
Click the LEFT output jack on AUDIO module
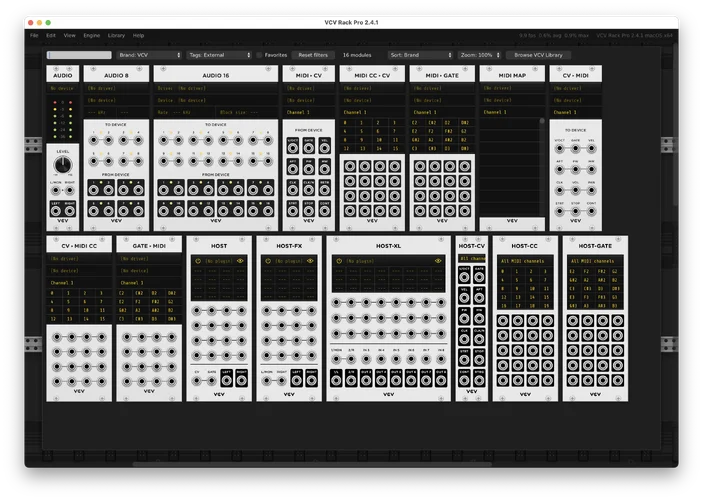tap(56, 211)
